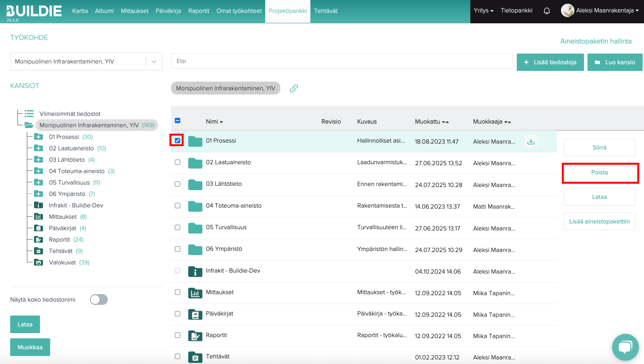Click the 03 Lähtötieto folder icon in table
Screen dimensions: 644x364
pyautogui.click(x=195, y=184)
